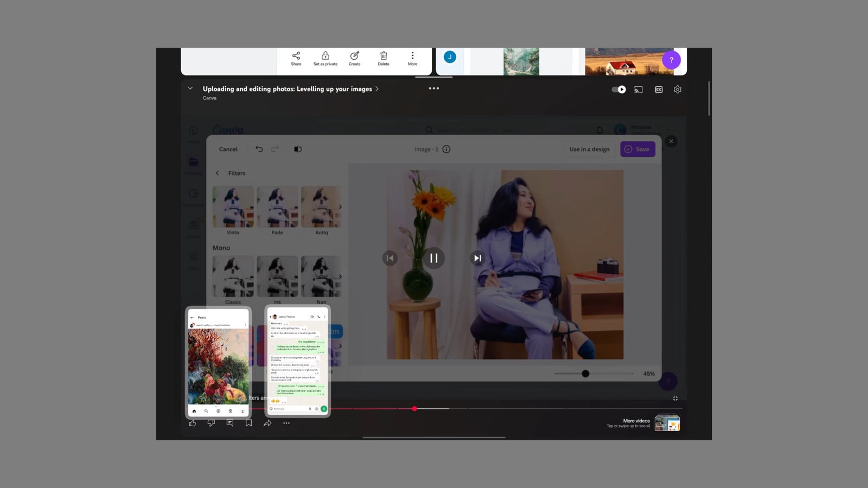The image size is (868, 488).
Task: Open the chat app preview thumbnail
Action: pyautogui.click(x=297, y=362)
